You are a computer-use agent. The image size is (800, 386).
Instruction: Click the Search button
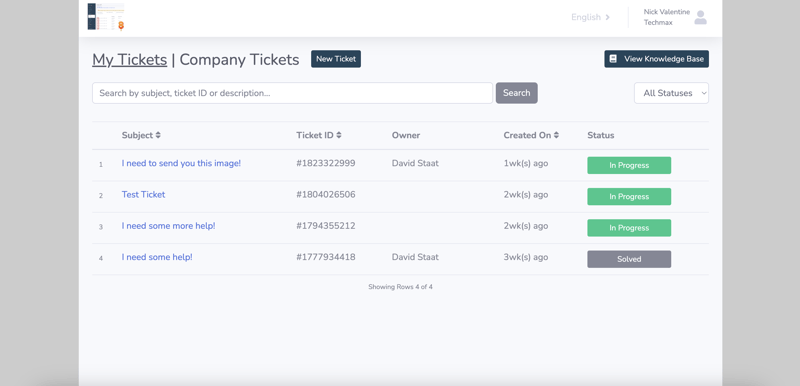click(516, 93)
